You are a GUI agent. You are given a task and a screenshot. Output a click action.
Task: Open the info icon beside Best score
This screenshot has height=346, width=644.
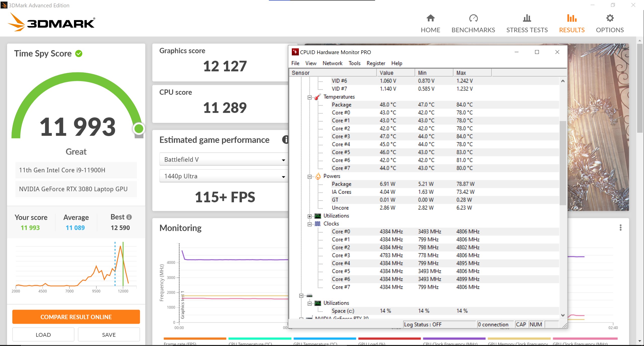129,217
